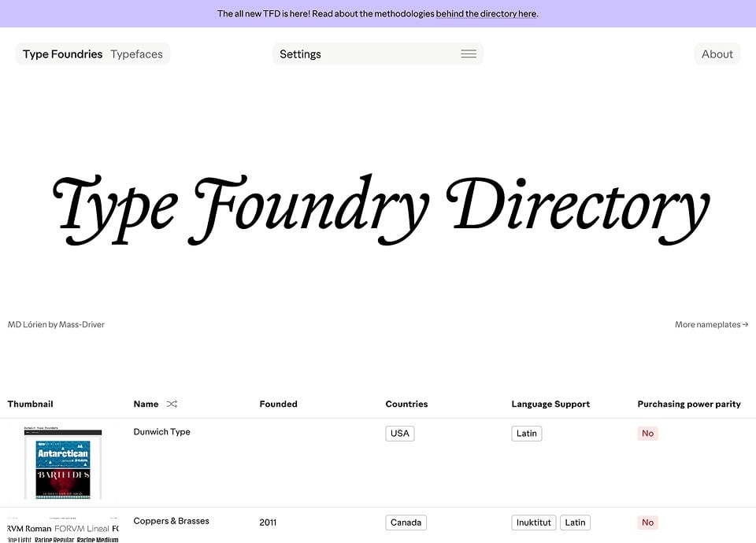
Task: Click the Founded column header
Action: (278, 404)
